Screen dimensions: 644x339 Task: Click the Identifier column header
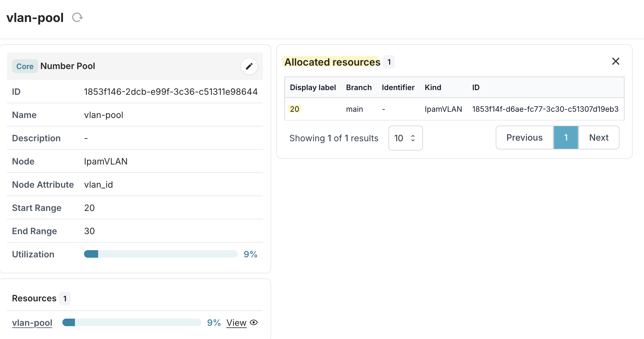click(398, 87)
